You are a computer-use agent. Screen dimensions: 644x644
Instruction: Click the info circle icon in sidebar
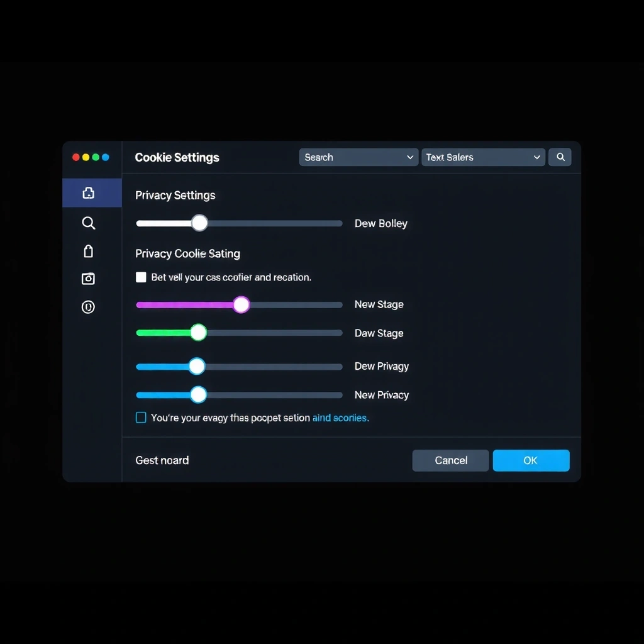(x=89, y=307)
